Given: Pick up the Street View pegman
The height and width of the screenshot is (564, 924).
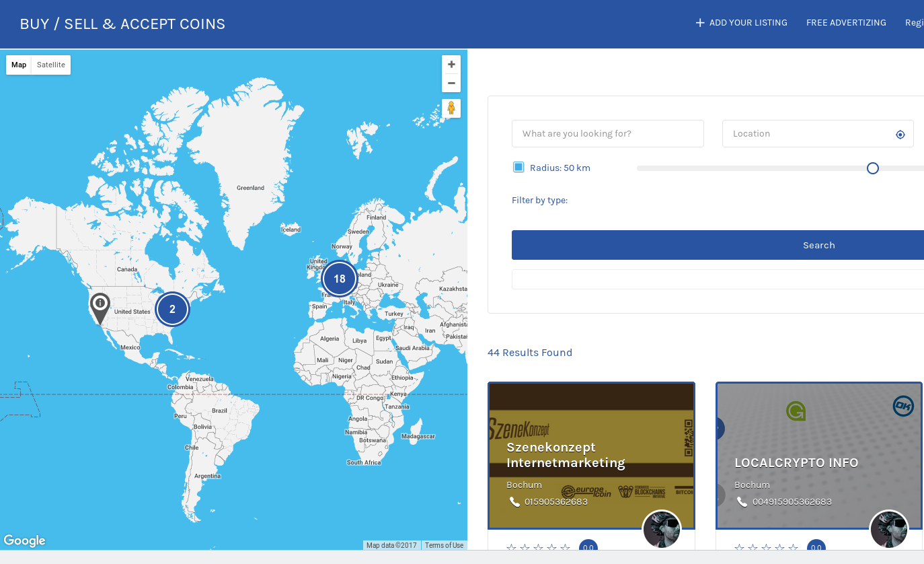Looking at the screenshot, I should pyautogui.click(x=451, y=108).
